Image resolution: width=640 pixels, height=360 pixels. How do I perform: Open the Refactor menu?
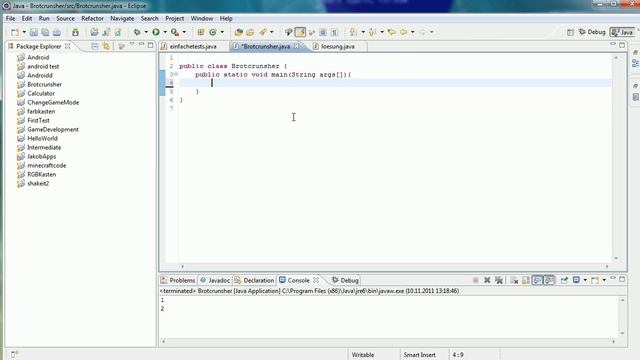pyautogui.click(x=92, y=18)
